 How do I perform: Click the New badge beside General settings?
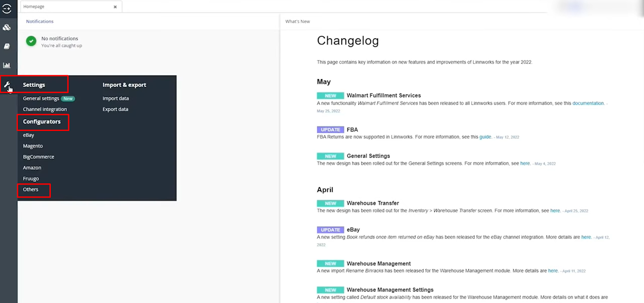pos(68,99)
